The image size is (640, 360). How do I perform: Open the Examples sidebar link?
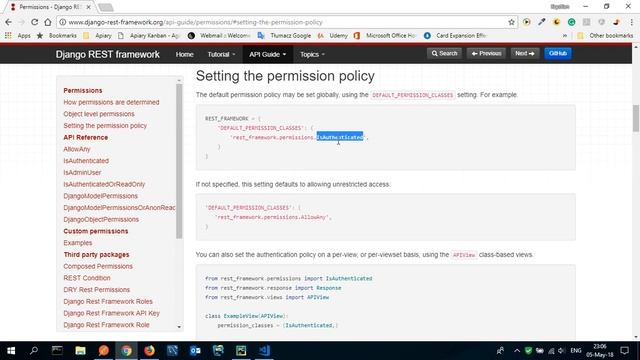tap(78, 243)
